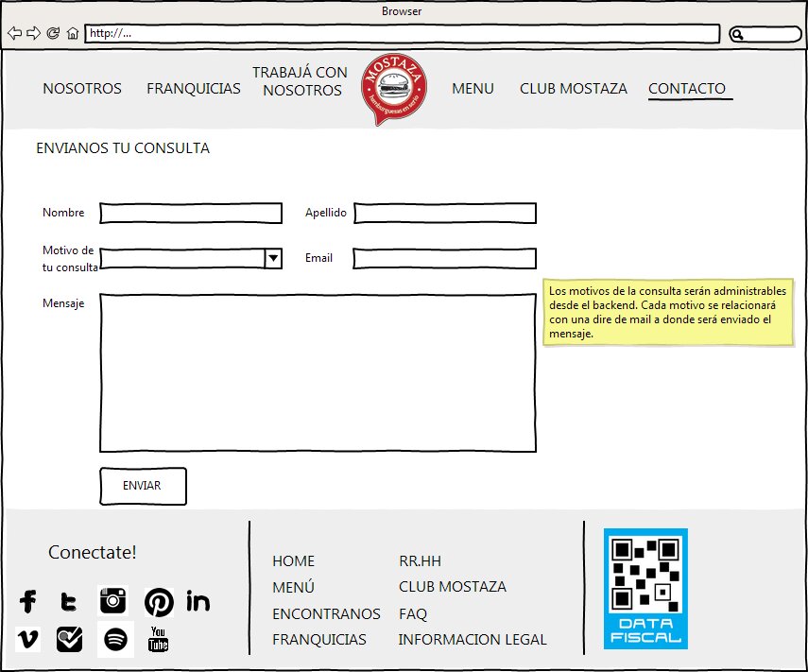Click MENÚ footer link
Screen dimensions: 808x672
(x=293, y=586)
